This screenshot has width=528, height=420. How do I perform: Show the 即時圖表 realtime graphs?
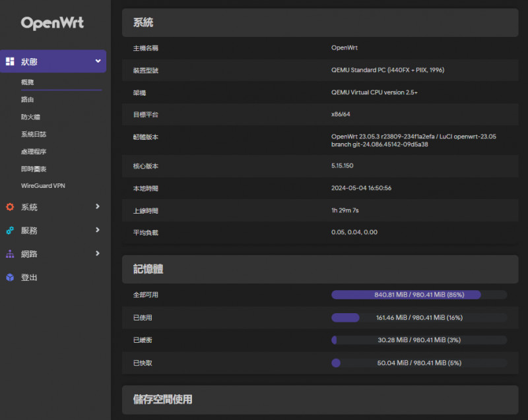pos(34,168)
